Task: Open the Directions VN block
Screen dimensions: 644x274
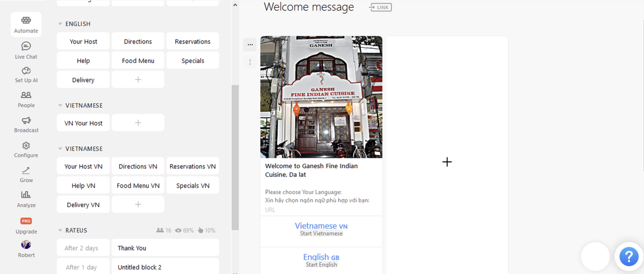Action: [x=138, y=166]
